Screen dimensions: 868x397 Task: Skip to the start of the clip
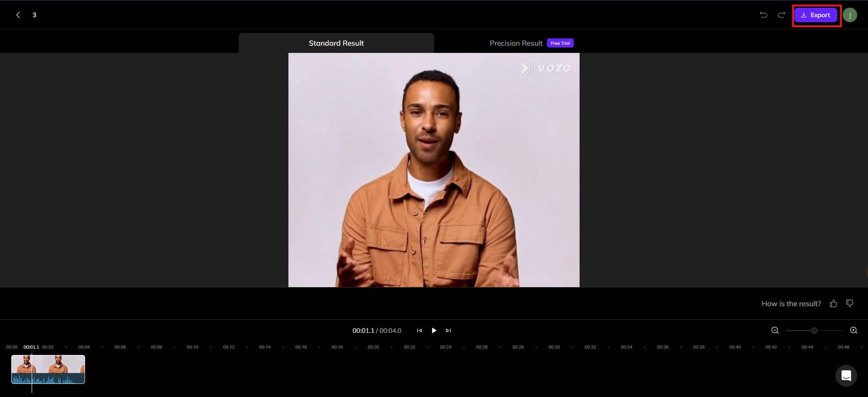tap(420, 331)
